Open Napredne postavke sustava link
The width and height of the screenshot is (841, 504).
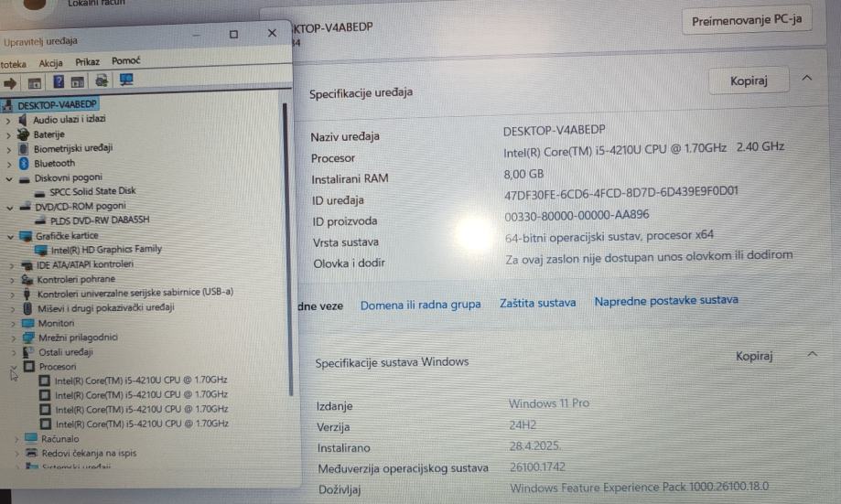[x=666, y=301]
